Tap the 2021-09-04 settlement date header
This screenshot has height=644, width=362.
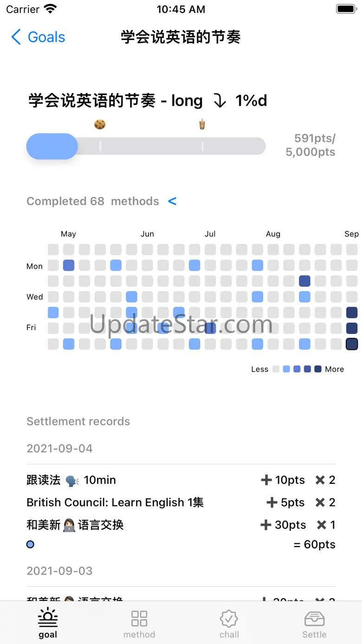(59, 449)
